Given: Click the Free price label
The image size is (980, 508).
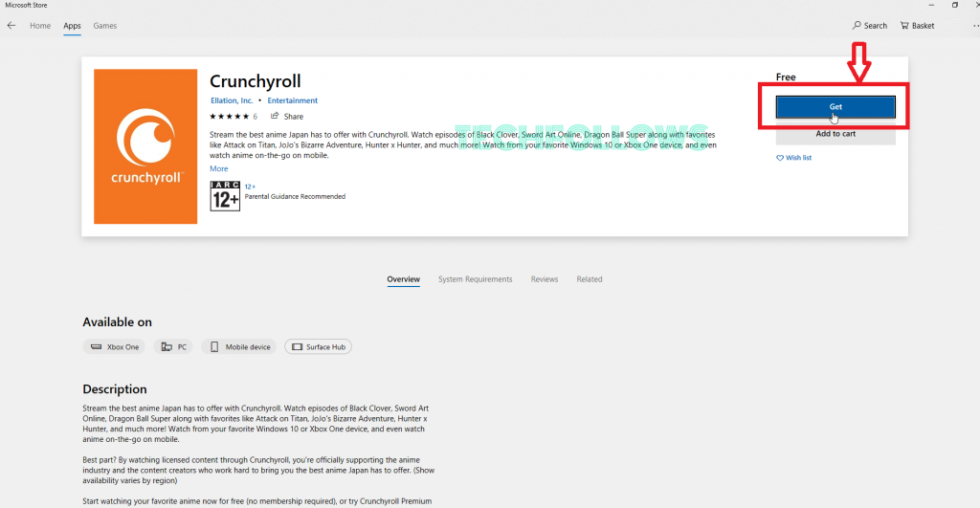Looking at the screenshot, I should point(786,77).
